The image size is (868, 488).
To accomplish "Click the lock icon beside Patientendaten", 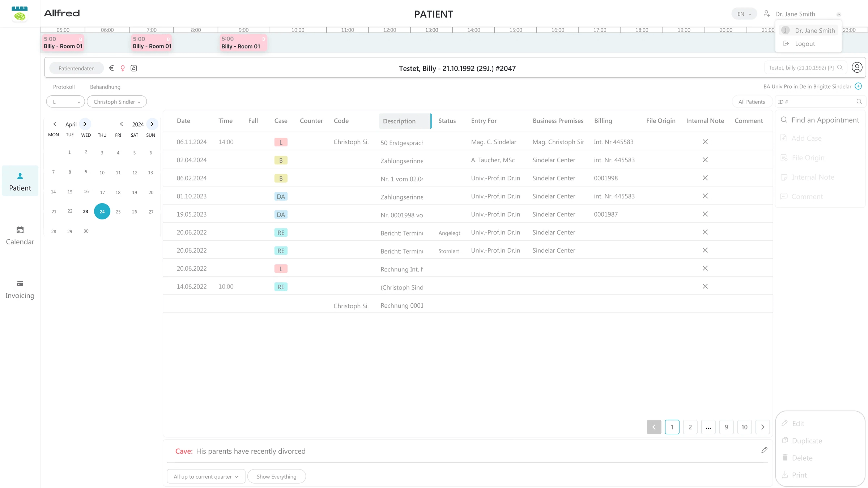I will click(134, 68).
